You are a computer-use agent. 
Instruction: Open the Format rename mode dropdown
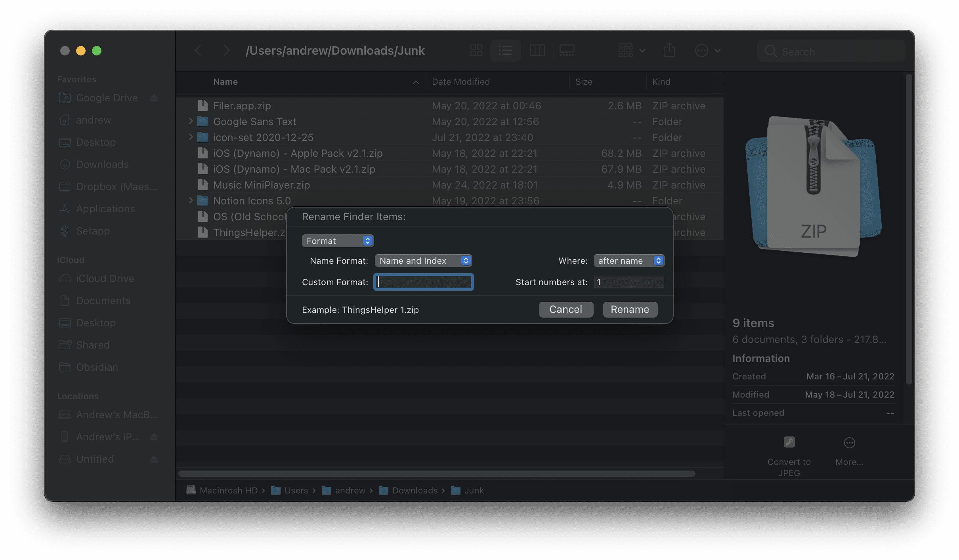pos(338,241)
